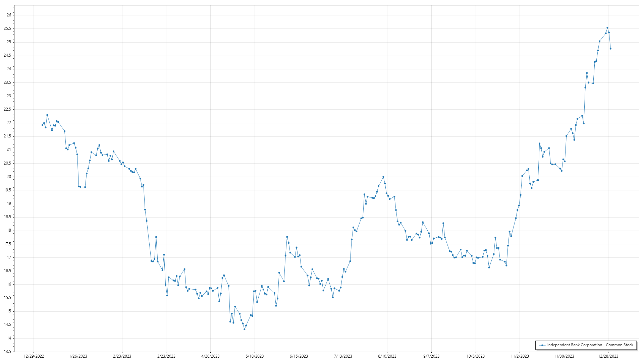This screenshot has width=644, height=362.
Task: Click the 13.5 label on y-axis
Action: tap(7, 352)
